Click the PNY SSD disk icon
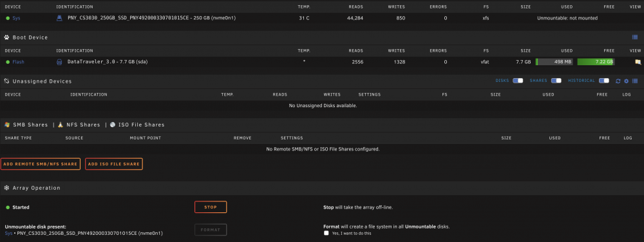Viewport: 644px width, 242px height. coord(59,18)
